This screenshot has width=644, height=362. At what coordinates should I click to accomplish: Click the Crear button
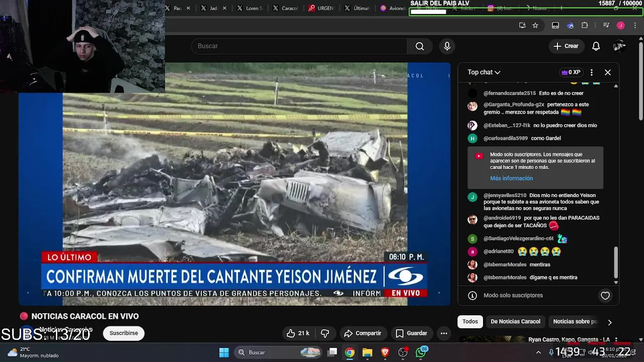[x=566, y=46]
